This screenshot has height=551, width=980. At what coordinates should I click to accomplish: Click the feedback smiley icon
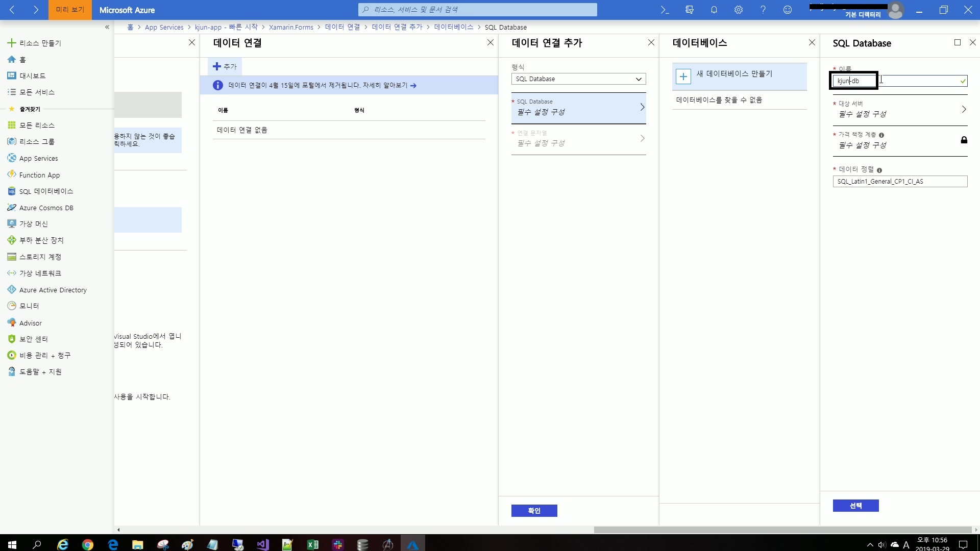coord(787,10)
